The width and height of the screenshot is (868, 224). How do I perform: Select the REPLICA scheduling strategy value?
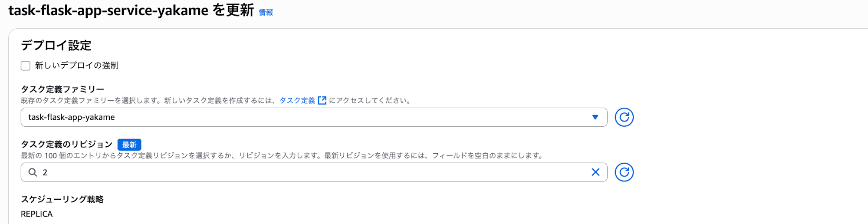(36, 214)
